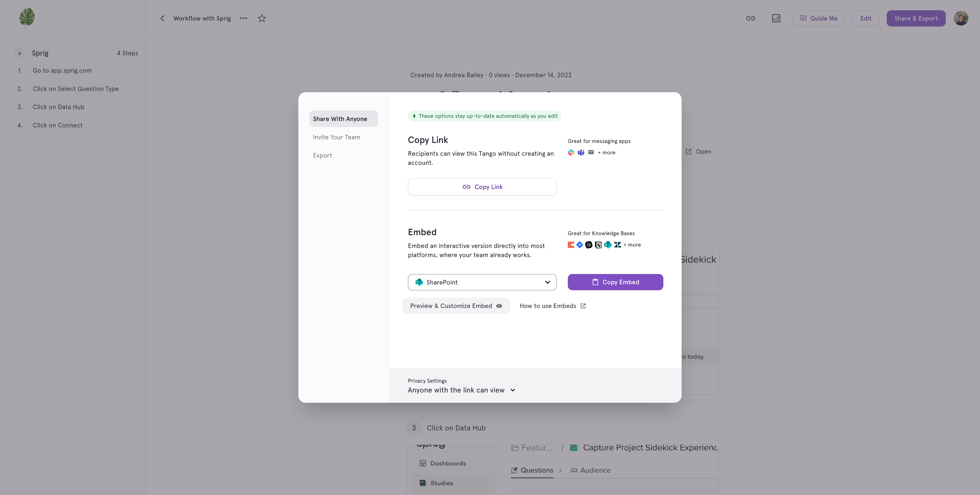The width and height of the screenshot is (980, 495).
Task: Open the SharePoint embed platform dropdown
Action: (482, 282)
